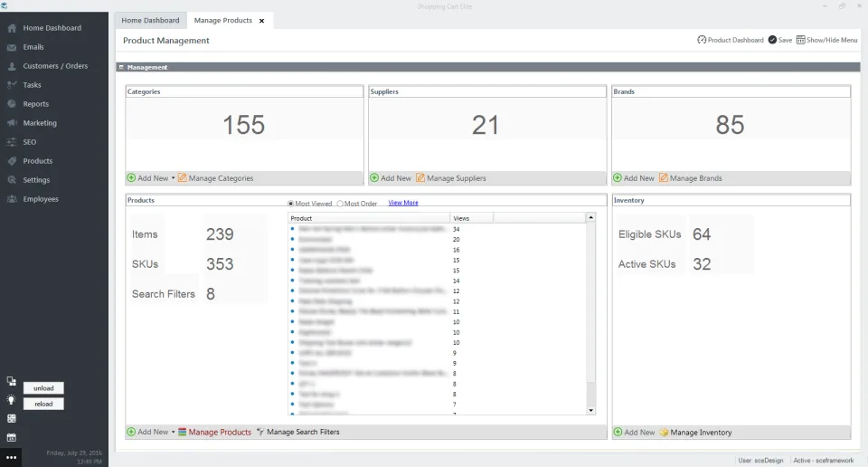Open the Product Dashboard icon button
The height and width of the screenshot is (467, 868).
pyautogui.click(x=702, y=40)
